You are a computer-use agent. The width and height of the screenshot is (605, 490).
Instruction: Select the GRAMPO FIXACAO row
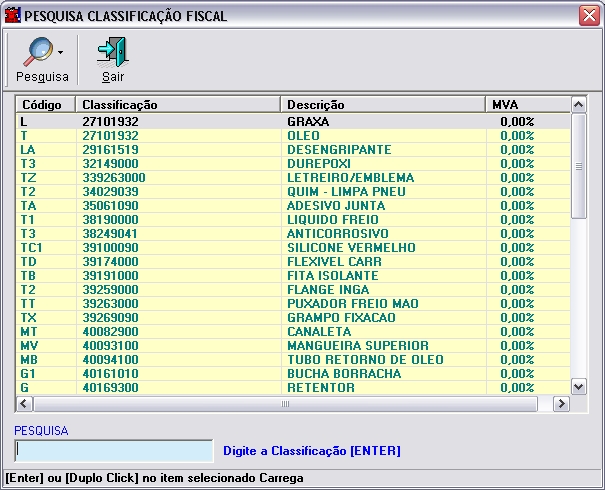pyautogui.click(x=293, y=318)
